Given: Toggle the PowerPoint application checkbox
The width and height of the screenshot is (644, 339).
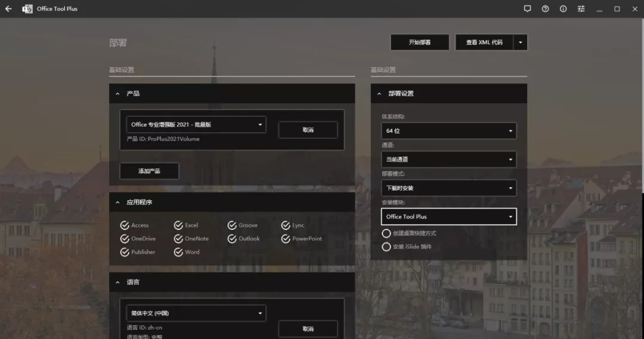Looking at the screenshot, I should tap(286, 239).
